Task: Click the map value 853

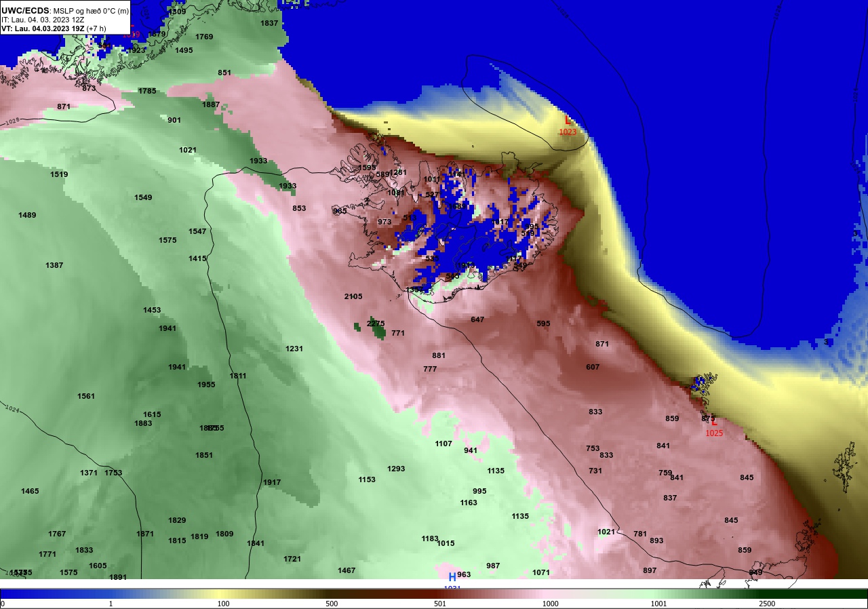Action: 299,208
